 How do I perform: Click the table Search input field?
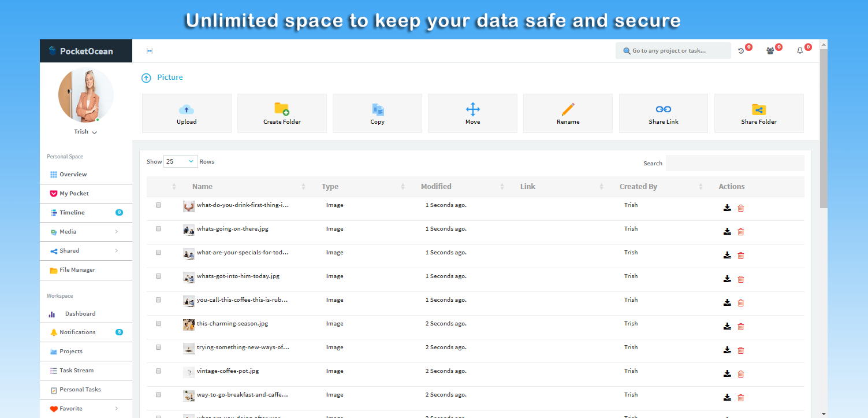point(735,163)
